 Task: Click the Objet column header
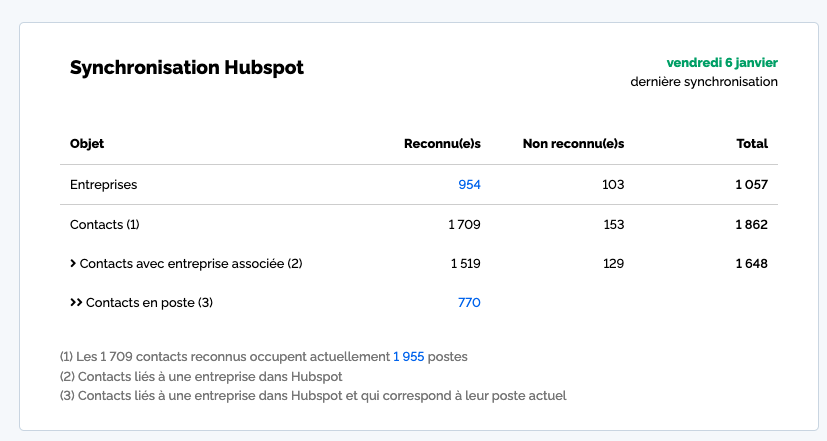click(x=87, y=144)
